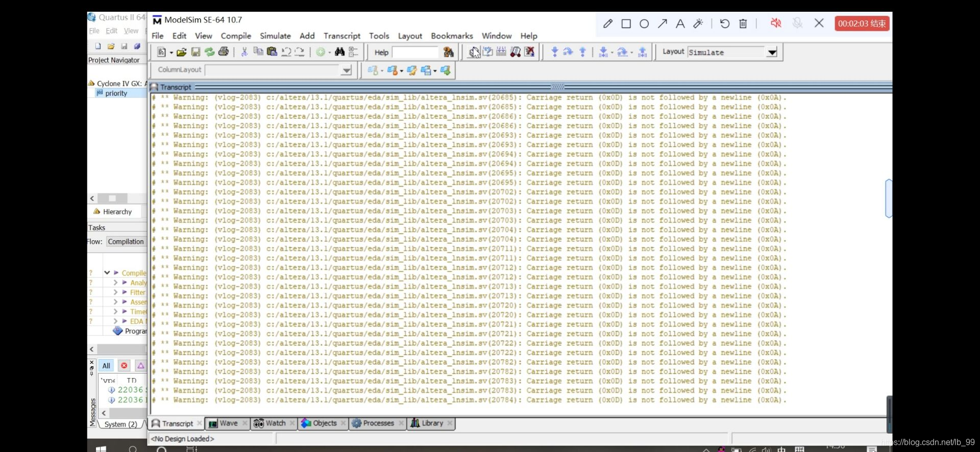Click the Step Over curved arrow icon
The height and width of the screenshot is (452, 980).
pyautogui.click(x=568, y=52)
